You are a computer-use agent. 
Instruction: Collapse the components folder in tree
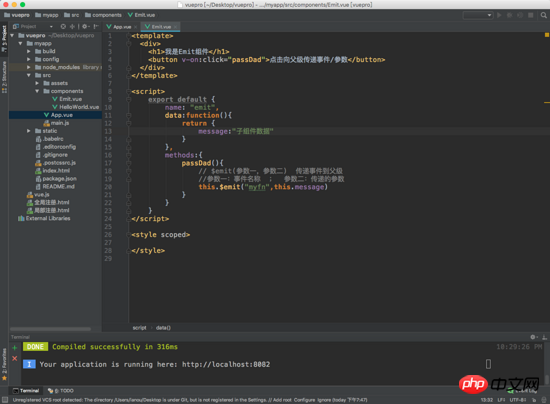(37, 91)
